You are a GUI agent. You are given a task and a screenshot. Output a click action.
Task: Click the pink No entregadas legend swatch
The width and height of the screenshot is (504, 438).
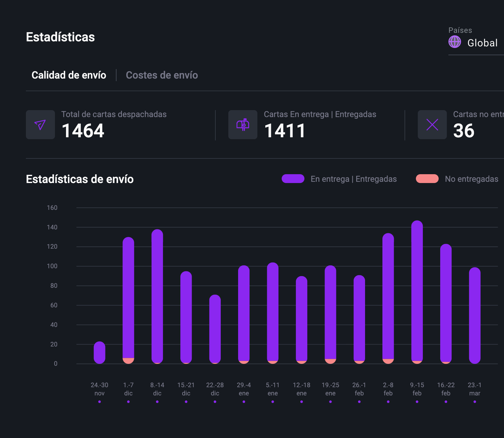(x=427, y=179)
